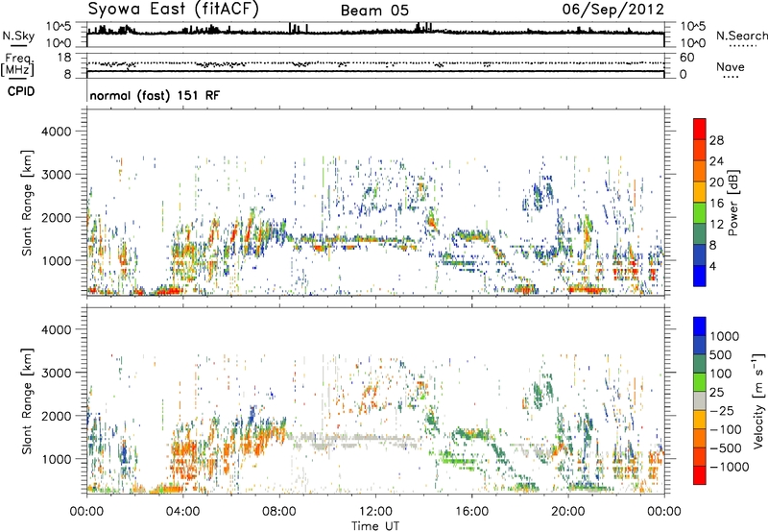Click the N.Sky noise trace near 12:00 UT
Viewport: 768px width, 532px height.
[375, 33]
